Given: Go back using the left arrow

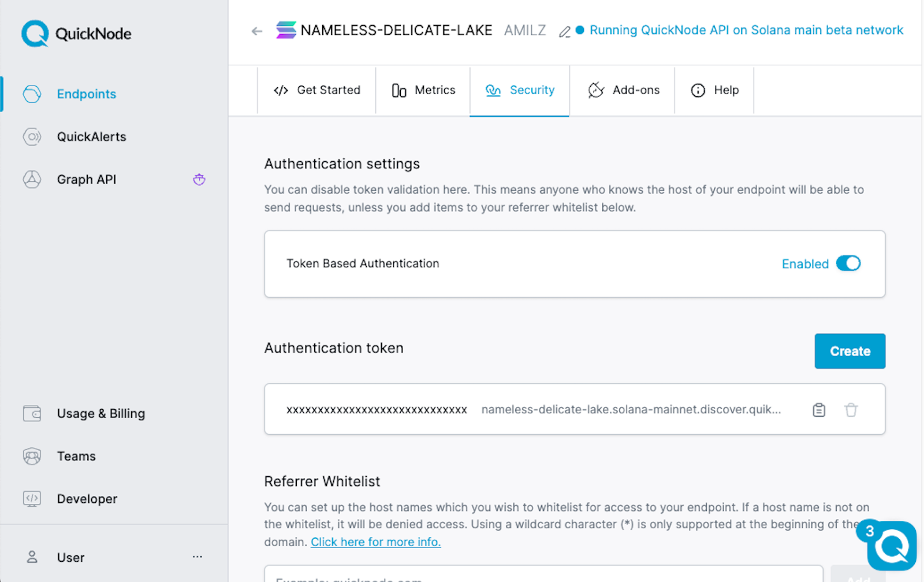Looking at the screenshot, I should tap(257, 31).
